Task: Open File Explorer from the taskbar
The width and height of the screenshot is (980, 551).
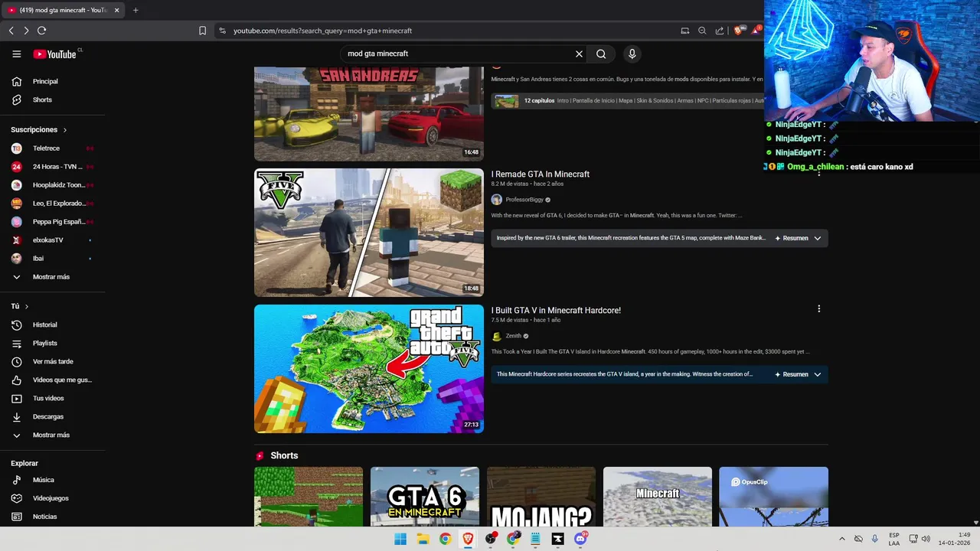Action: [423, 539]
